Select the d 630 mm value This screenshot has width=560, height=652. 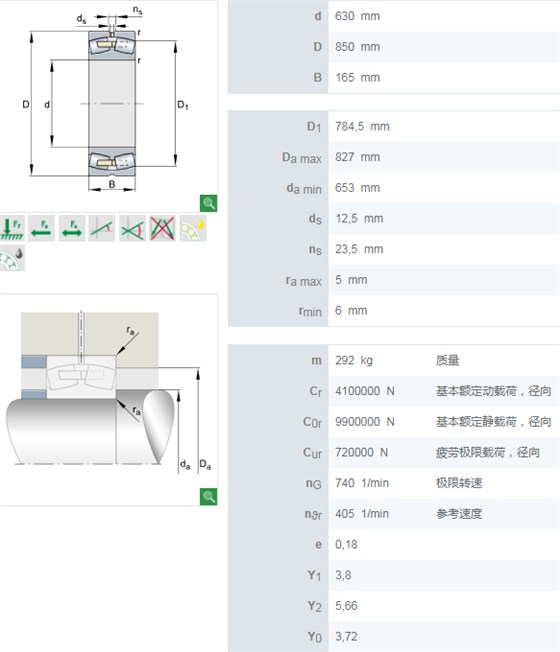[x=358, y=16]
